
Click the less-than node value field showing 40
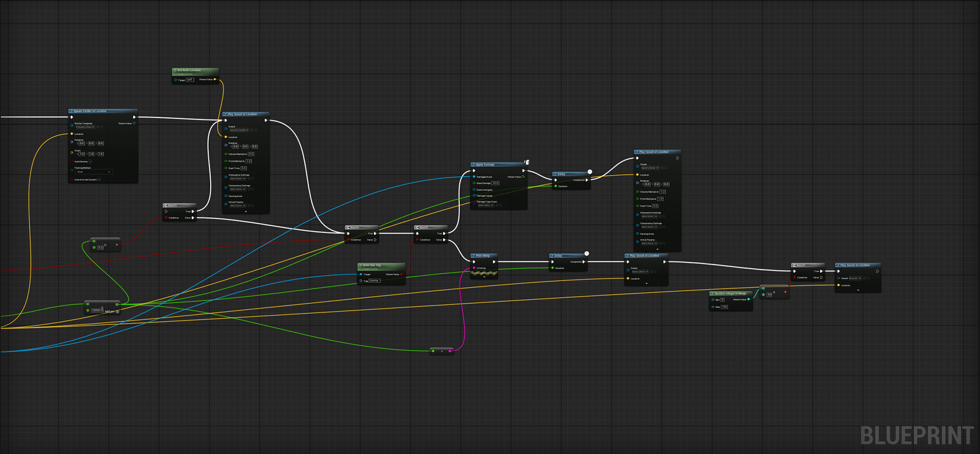pos(769,295)
